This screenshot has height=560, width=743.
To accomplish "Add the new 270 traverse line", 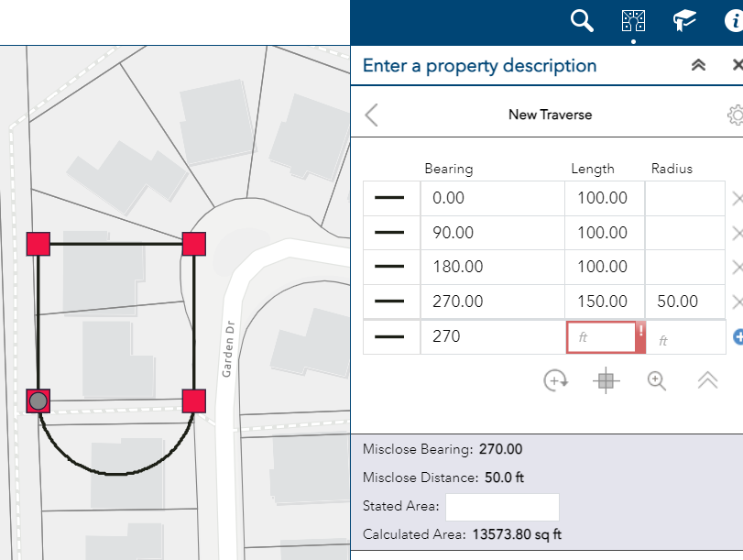I will coord(738,336).
